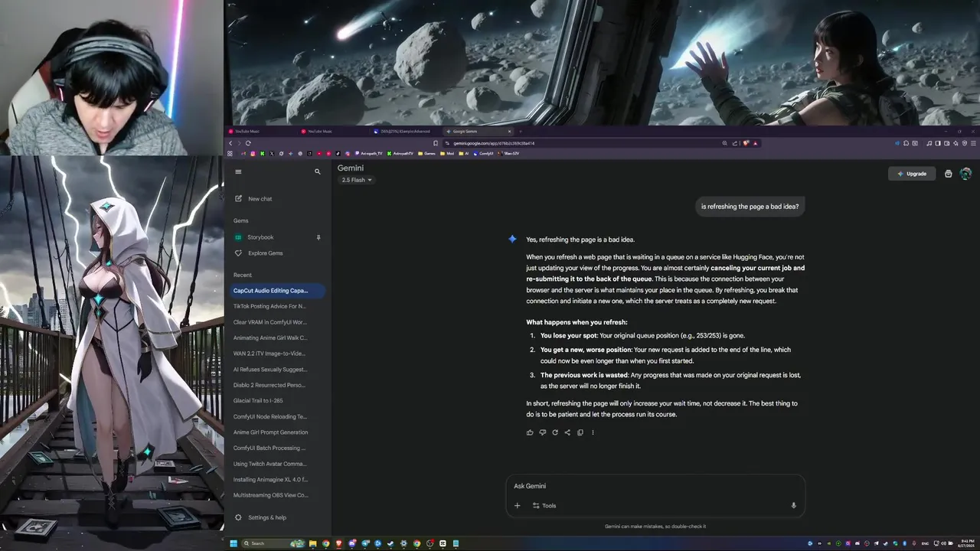Open the 2.5 Flash model dropdown
Screen dimensions: 980x551
point(357,181)
